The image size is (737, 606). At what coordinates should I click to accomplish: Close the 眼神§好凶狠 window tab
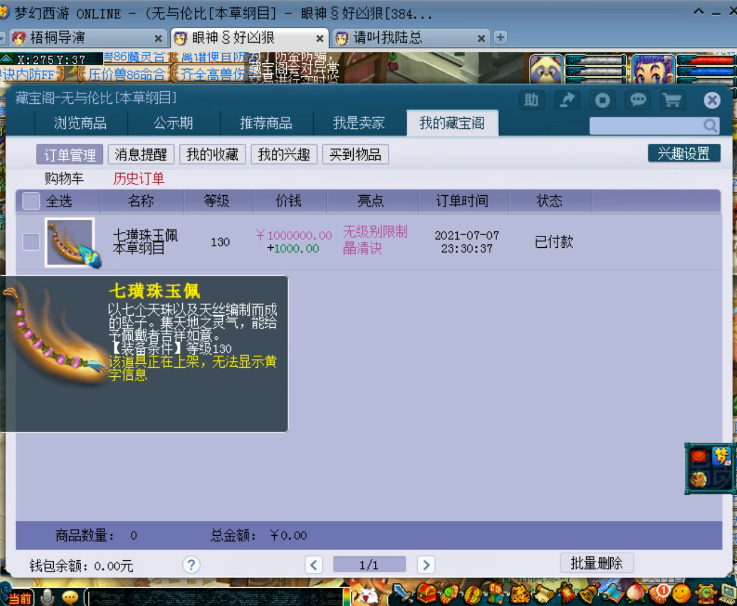coord(320,38)
